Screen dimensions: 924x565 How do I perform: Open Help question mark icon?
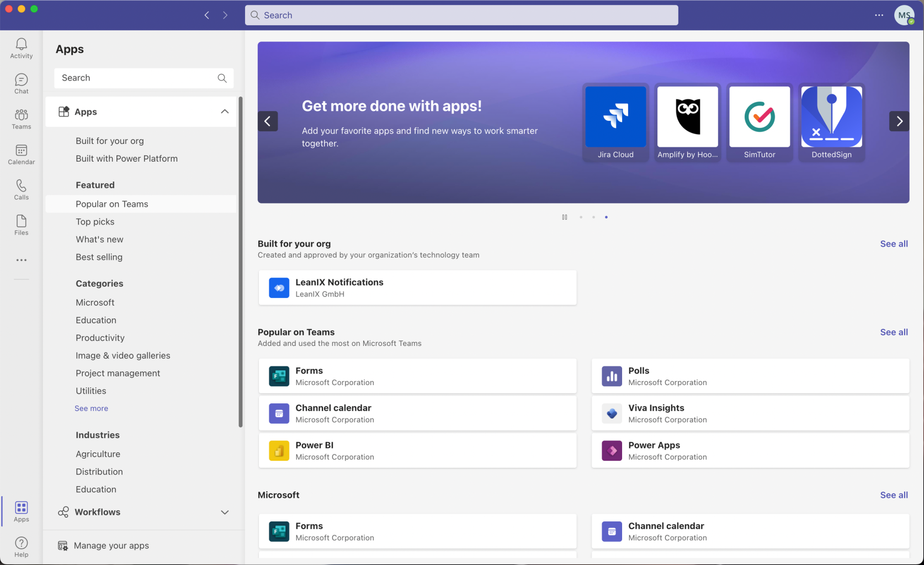22,546
